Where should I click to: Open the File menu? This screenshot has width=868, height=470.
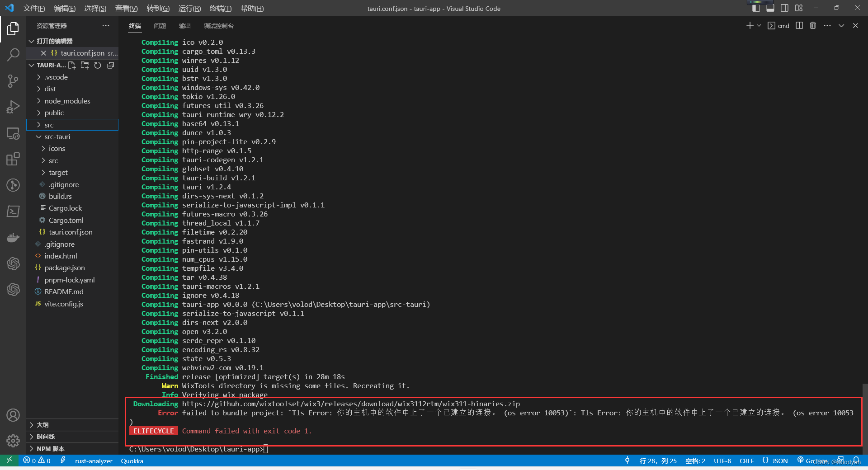[34, 8]
